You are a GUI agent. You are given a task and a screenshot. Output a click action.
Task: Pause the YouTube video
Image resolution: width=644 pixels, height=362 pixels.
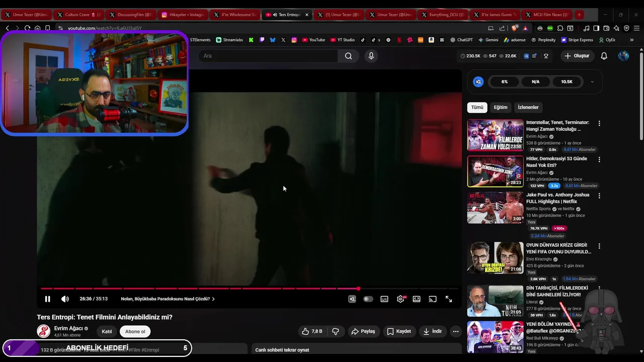point(47,299)
